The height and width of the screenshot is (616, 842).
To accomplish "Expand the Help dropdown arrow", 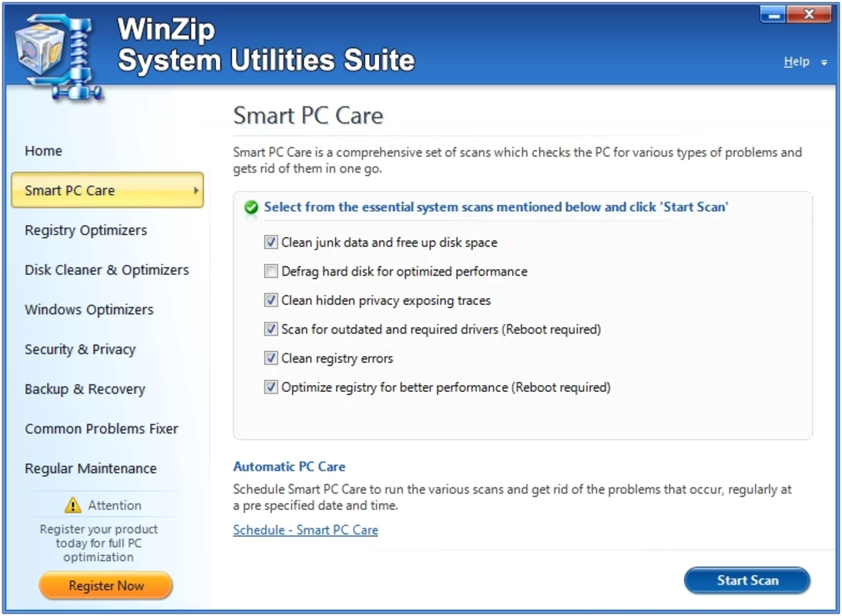I will click(824, 63).
